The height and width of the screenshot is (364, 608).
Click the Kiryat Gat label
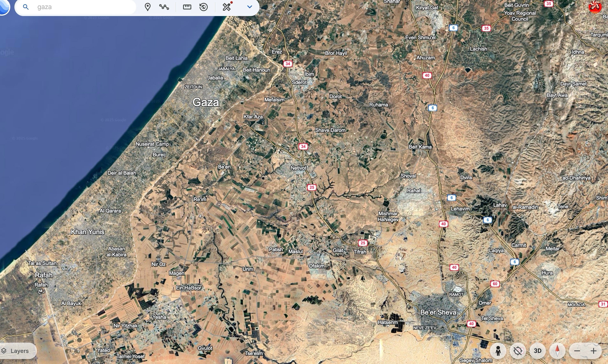click(427, 8)
